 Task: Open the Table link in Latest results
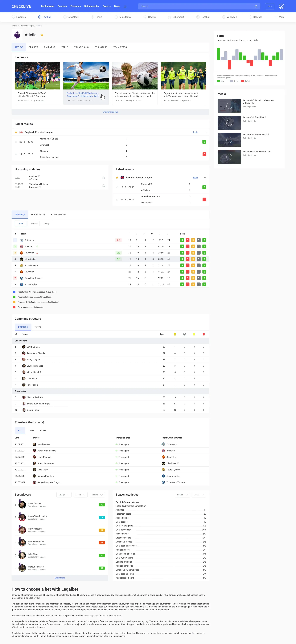click(x=195, y=132)
